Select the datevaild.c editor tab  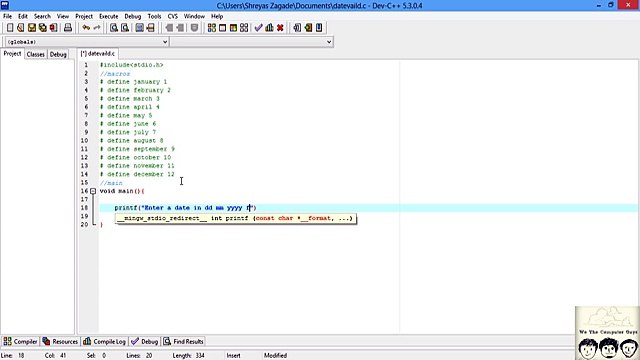point(98,53)
